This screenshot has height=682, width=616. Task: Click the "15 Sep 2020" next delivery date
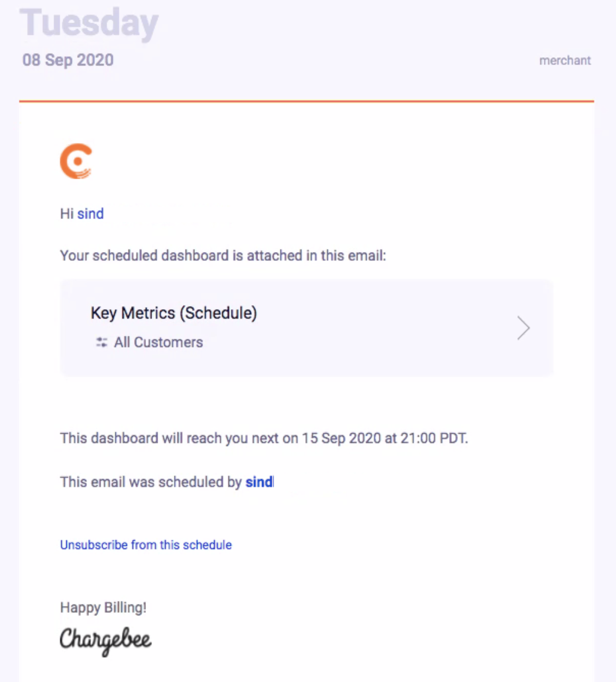[341, 438]
